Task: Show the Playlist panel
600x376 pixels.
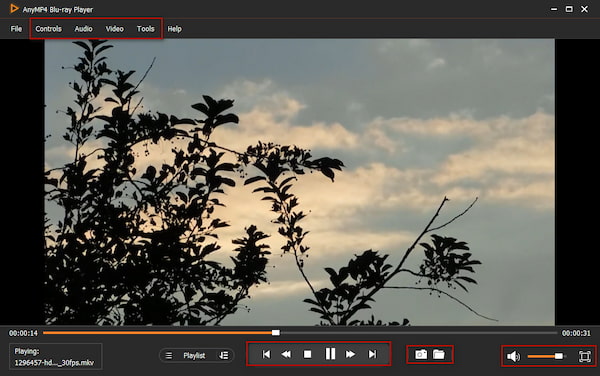Action: (194, 356)
